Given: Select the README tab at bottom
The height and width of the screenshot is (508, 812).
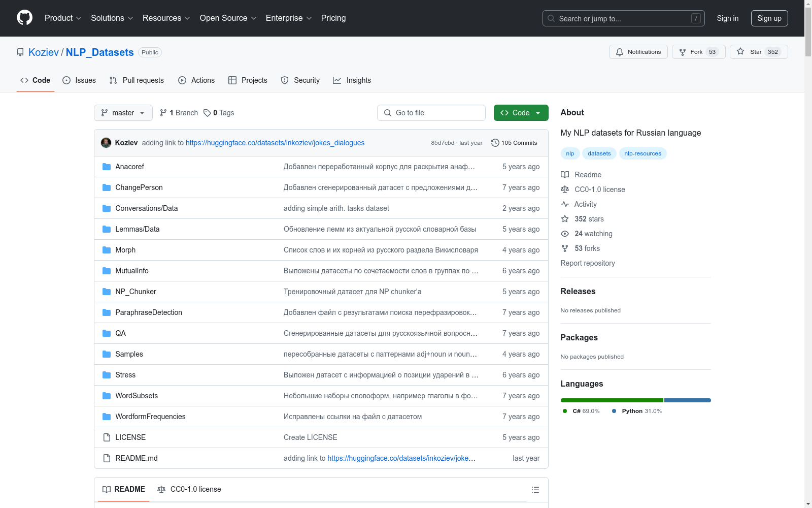Looking at the screenshot, I should click(124, 489).
